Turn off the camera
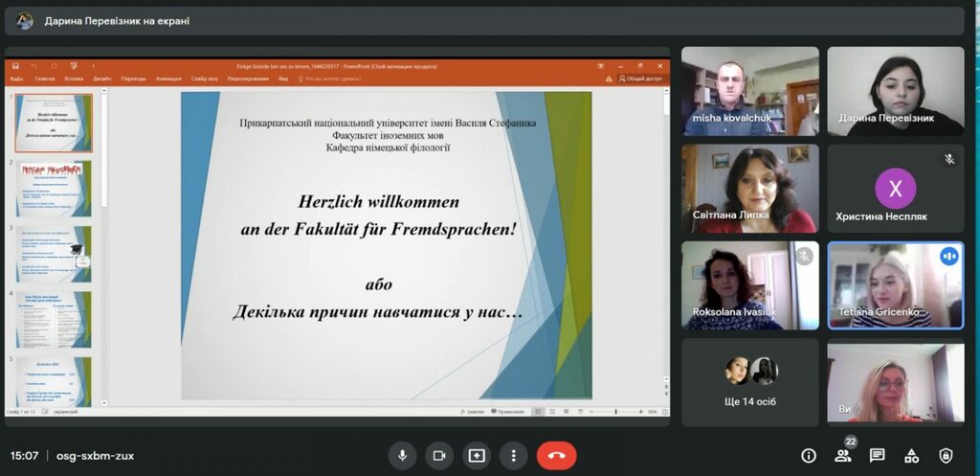Image resolution: width=980 pixels, height=476 pixels. (439, 455)
